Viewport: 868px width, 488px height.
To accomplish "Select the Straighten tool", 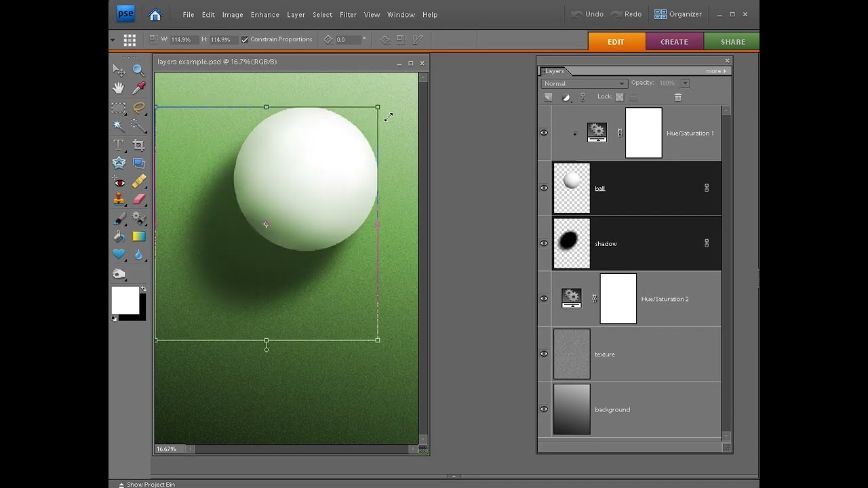I will pyautogui.click(x=138, y=163).
